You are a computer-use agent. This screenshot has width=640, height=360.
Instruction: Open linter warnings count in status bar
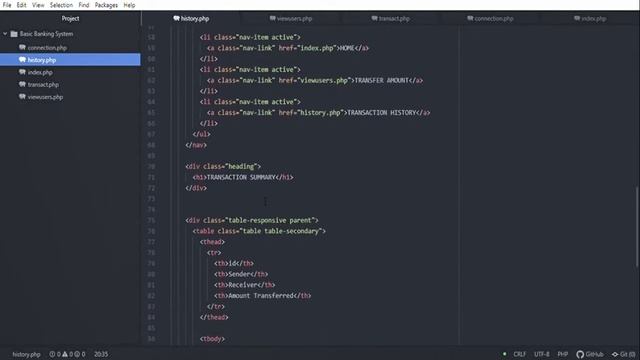pos(68,354)
